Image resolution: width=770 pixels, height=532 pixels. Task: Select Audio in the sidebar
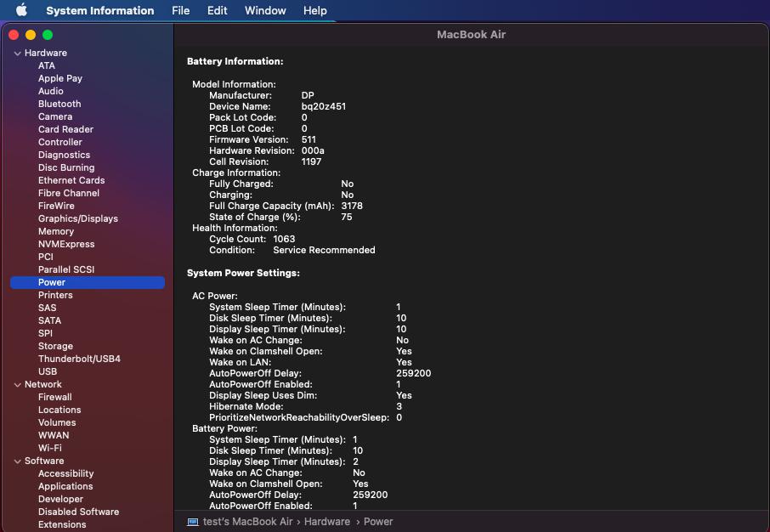pyautogui.click(x=51, y=91)
